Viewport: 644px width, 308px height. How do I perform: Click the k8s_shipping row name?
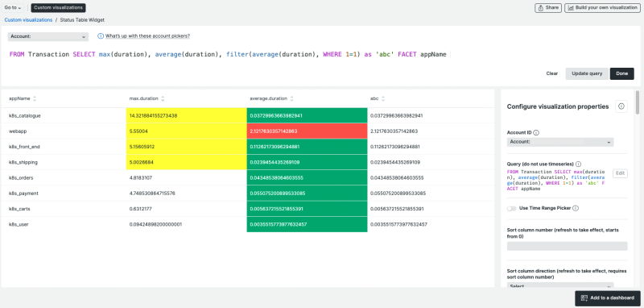click(x=23, y=162)
